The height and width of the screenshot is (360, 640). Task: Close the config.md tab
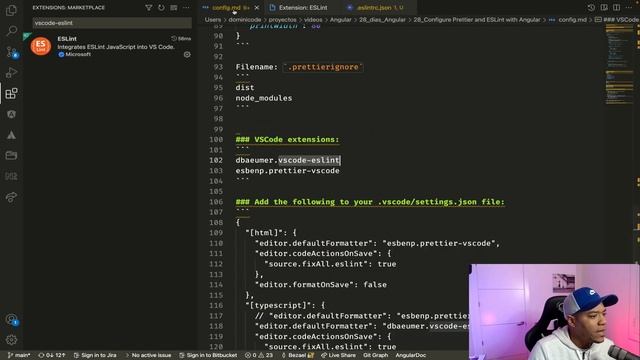(256, 8)
